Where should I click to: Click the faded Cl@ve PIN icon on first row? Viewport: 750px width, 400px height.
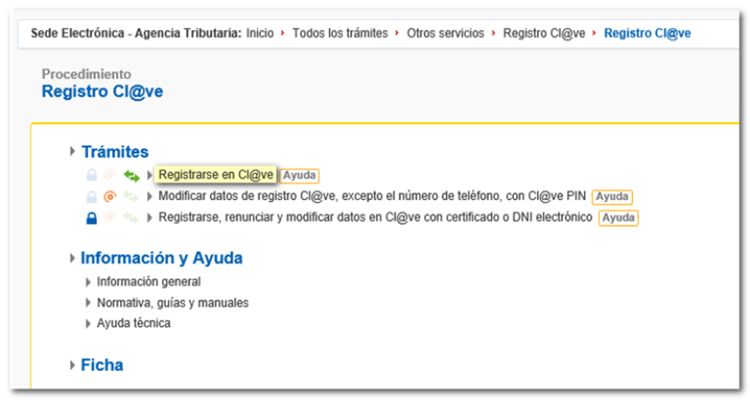pyautogui.click(x=110, y=176)
